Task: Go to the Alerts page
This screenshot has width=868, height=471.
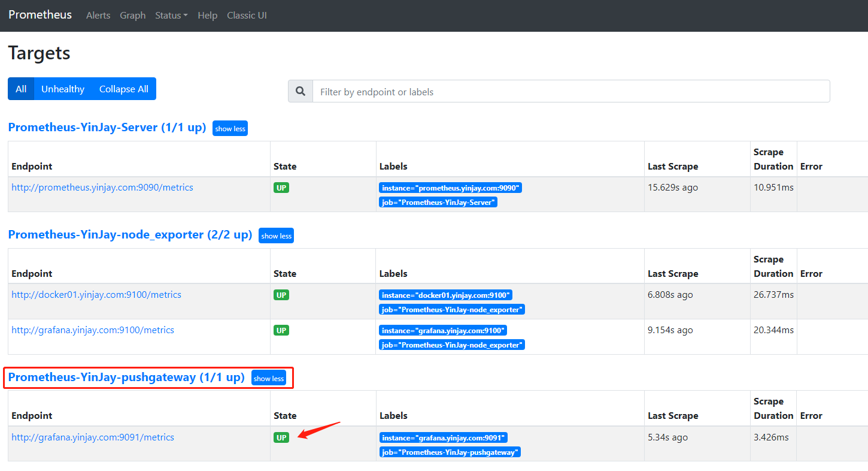Action: 98,16
